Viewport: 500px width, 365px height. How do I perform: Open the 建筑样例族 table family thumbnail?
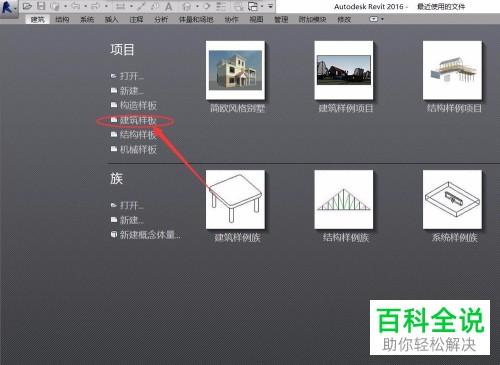pyautogui.click(x=235, y=200)
